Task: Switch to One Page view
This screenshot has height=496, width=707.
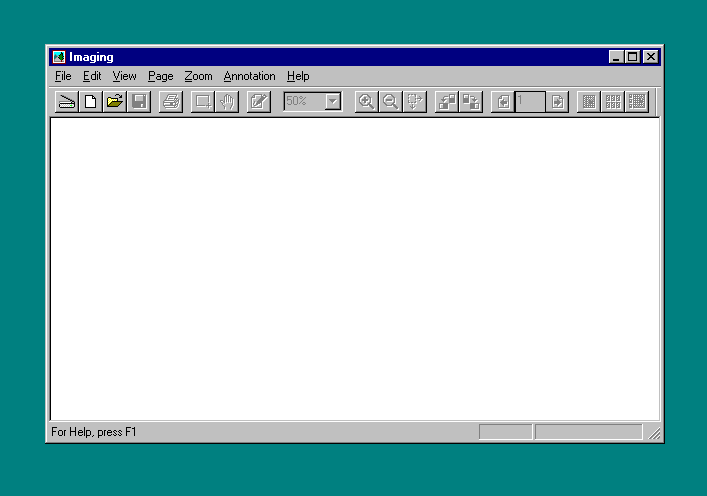Action: click(x=589, y=101)
